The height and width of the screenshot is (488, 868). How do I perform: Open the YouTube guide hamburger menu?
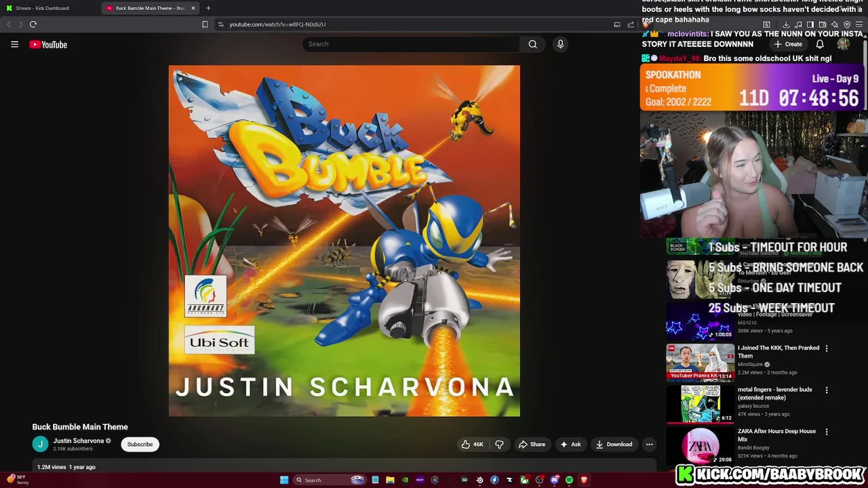[14, 44]
